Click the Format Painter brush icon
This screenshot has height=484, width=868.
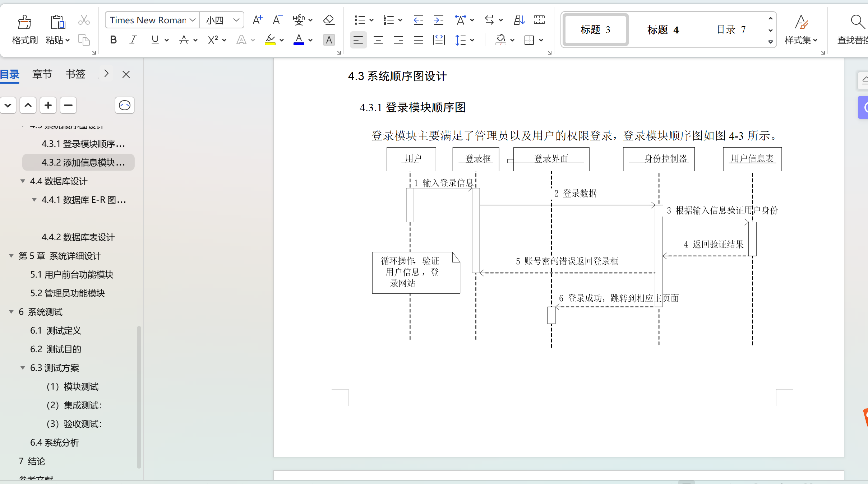pos(24,22)
